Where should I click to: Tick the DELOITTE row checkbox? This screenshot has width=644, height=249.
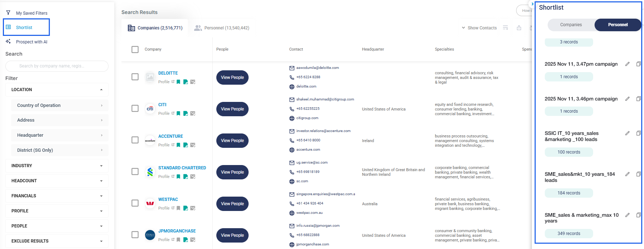point(135,77)
